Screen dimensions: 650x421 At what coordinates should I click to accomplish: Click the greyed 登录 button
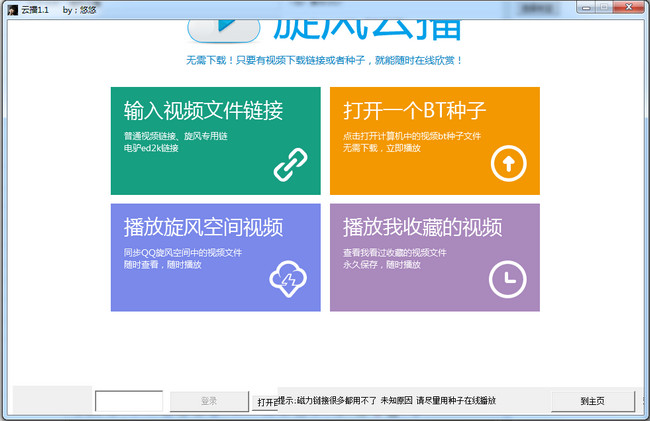[x=209, y=401]
